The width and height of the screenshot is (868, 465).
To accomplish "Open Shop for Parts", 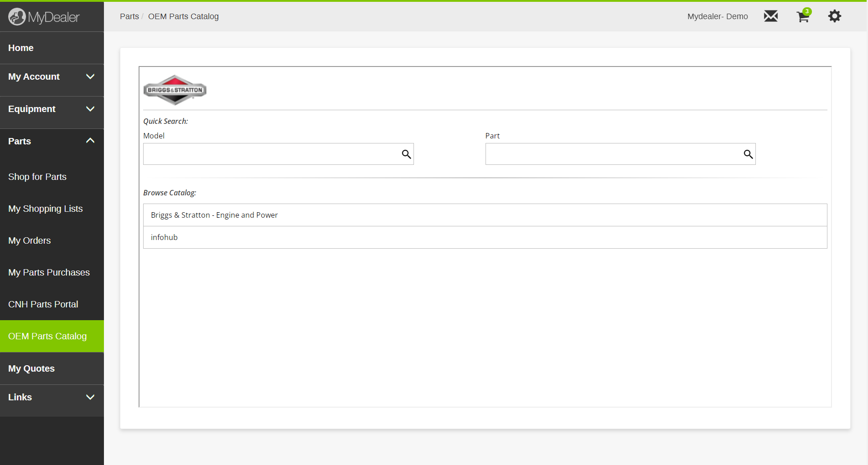I will pos(37,177).
